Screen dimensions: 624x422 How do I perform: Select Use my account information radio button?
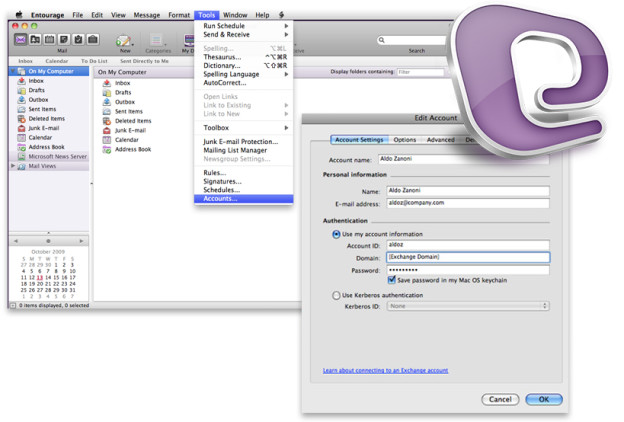tap(336, 234)
